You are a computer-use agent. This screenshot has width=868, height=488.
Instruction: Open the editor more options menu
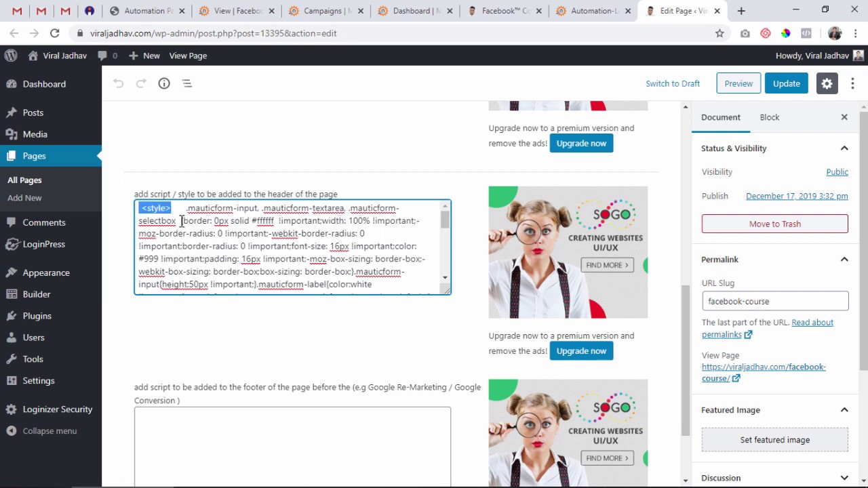[851, 83]
